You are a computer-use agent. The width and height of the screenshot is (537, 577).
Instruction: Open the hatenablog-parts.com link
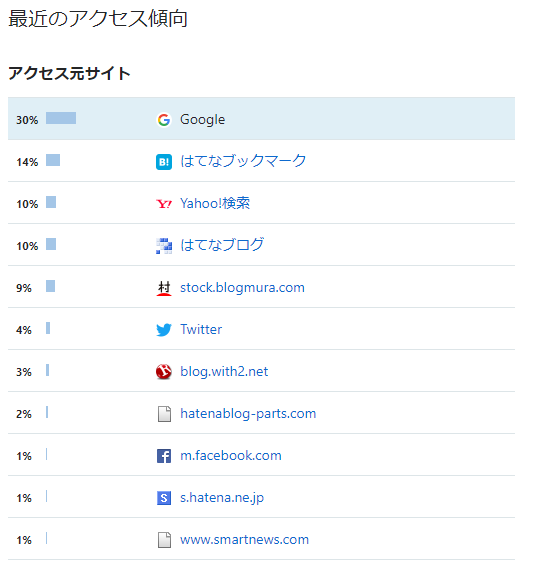point(248,414)
